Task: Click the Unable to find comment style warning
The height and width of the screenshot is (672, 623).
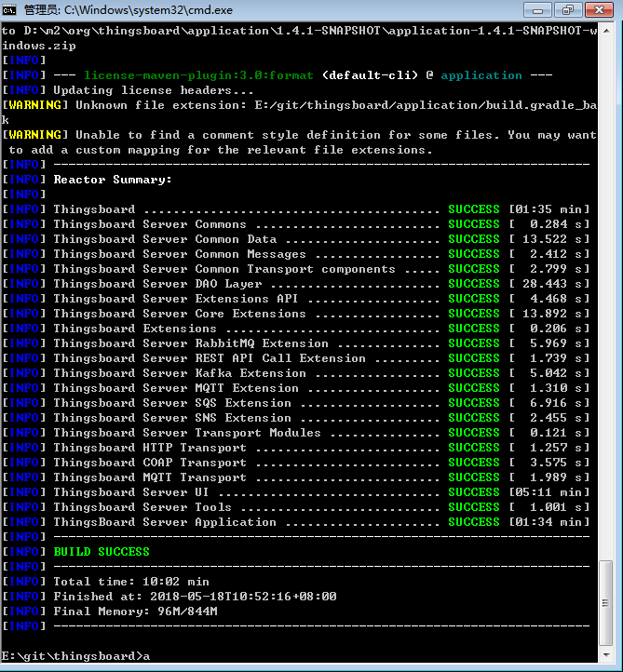Action: click(299, 142)
